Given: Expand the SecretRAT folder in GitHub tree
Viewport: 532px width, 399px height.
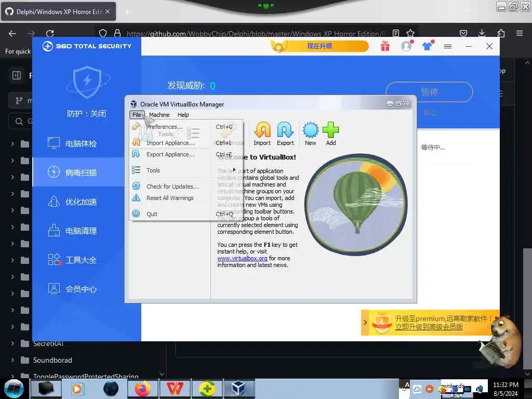Looking at the screenshot, I should pos(12,343).
